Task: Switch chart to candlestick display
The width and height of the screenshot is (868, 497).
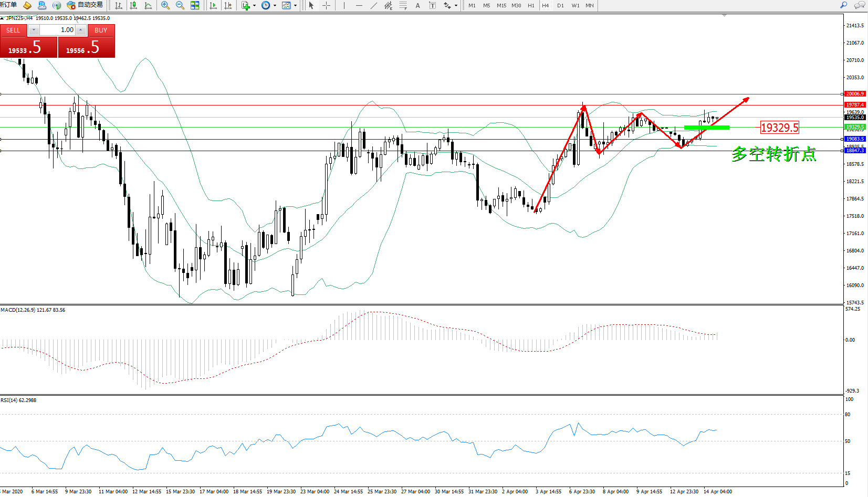Action: tap(133, 5)
